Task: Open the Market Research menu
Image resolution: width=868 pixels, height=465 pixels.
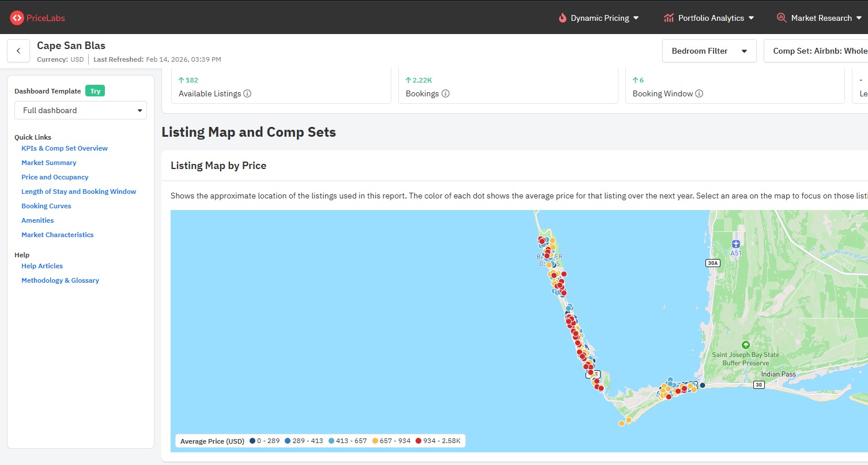Action: [819, 18]
